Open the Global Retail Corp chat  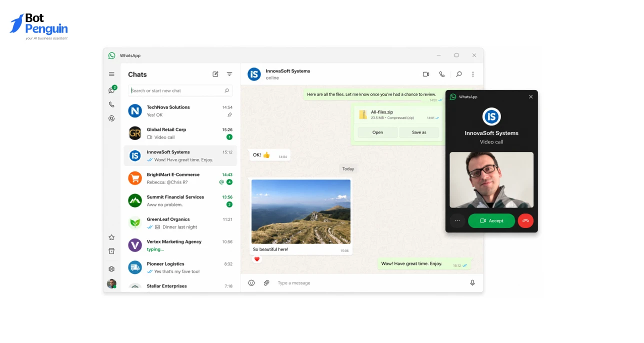[x=180, y=133]
